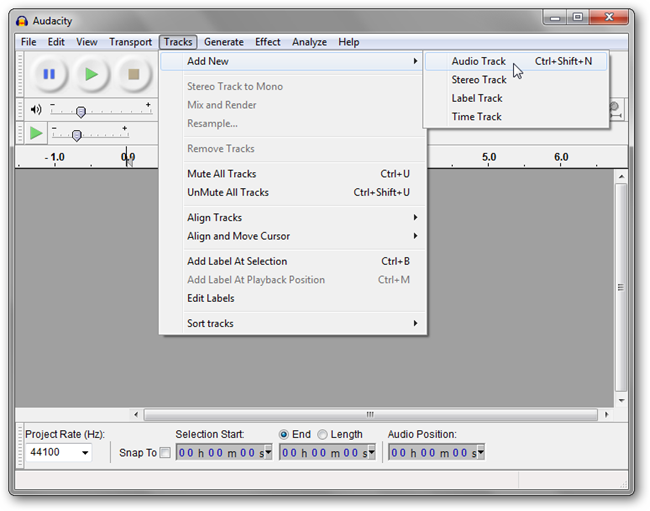Select Stereo Track in Add New submenu
The width and height of the screenshot is (650, 511).
click(479, 80)
